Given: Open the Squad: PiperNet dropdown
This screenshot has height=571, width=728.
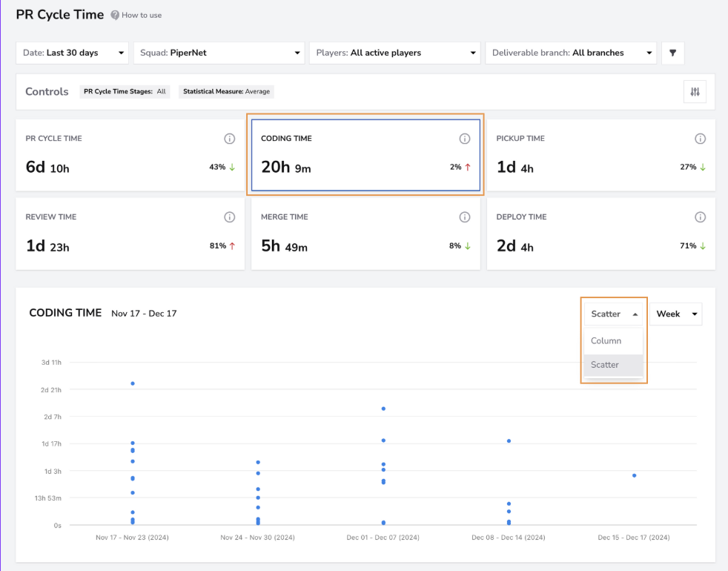Looking at the screenshot, I should click(219, 53).
